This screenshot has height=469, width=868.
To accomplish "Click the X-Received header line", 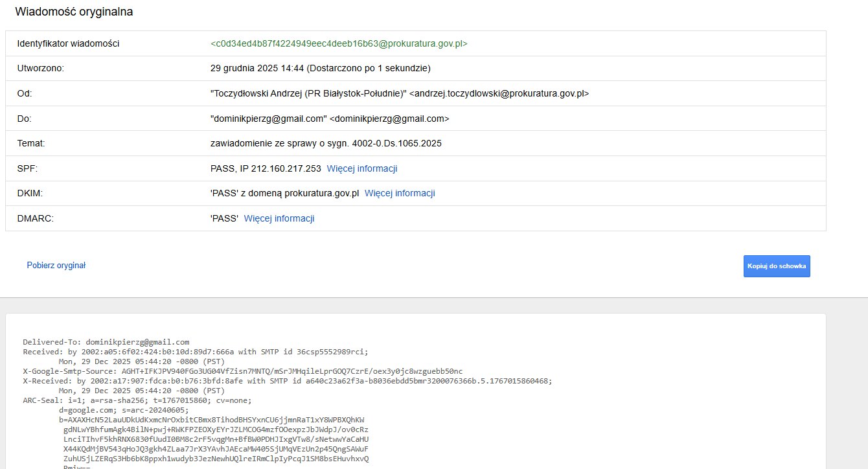I will (x=287, y=381).
